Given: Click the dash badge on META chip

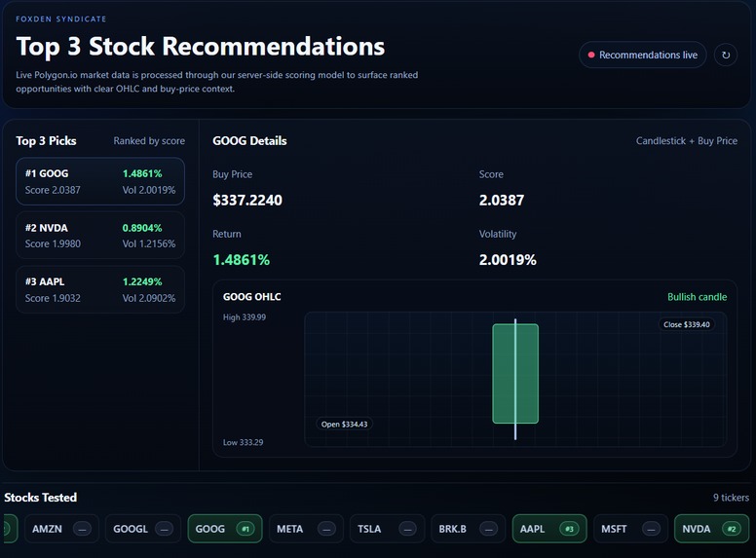Looking at the screenshot, I should pyautogui.click(x=326, y=529).
